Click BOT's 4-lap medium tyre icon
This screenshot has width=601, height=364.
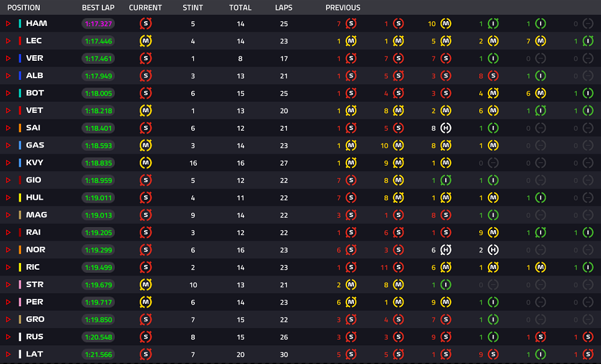coord(494,94)
